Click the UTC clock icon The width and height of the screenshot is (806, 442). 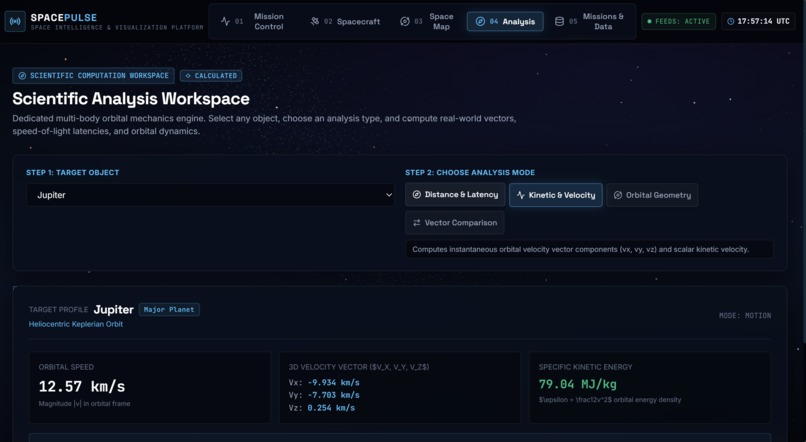(730, 22)
